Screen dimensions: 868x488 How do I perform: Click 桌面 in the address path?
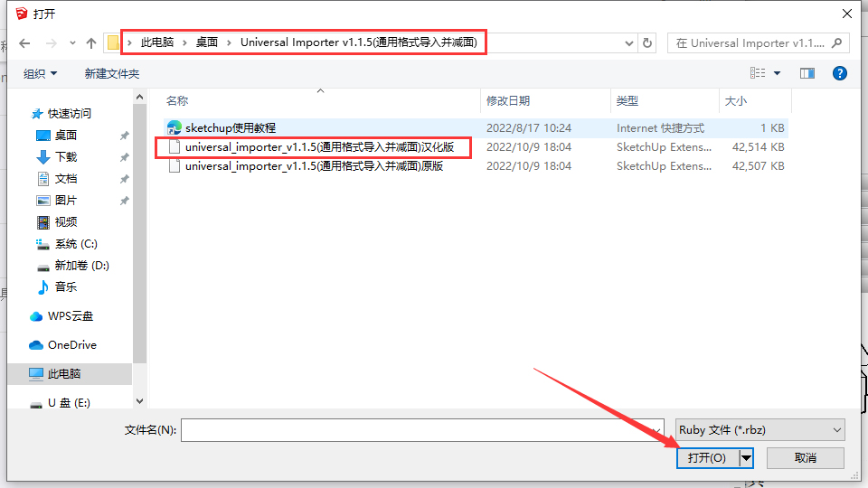[207, 42]
